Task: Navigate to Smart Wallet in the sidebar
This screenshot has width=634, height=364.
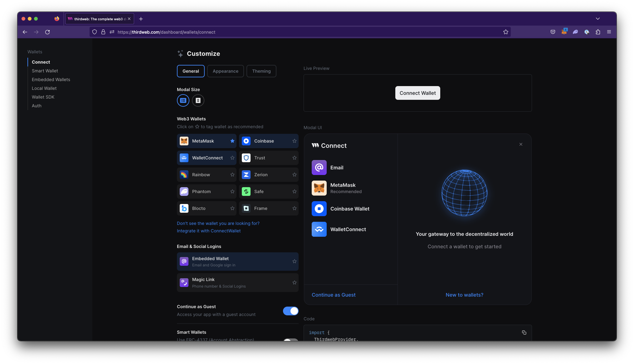Action: [x=45, y=71]
